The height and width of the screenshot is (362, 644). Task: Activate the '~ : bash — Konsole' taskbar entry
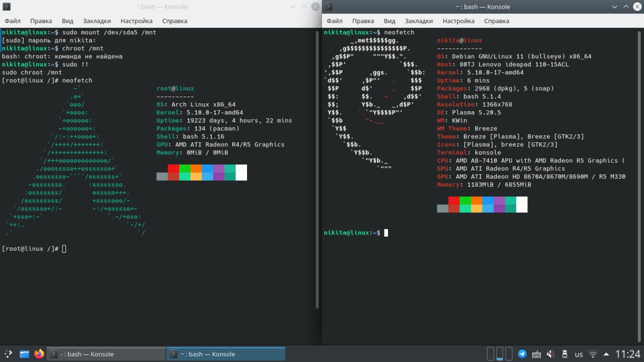point(226,354)
